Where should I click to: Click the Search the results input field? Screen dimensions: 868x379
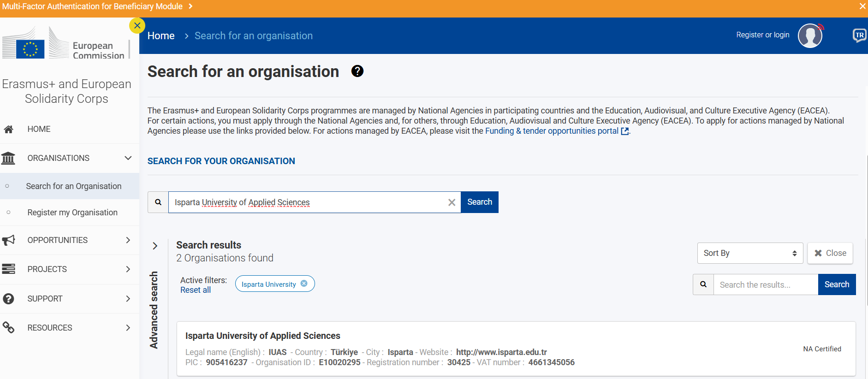coord(766,284)
